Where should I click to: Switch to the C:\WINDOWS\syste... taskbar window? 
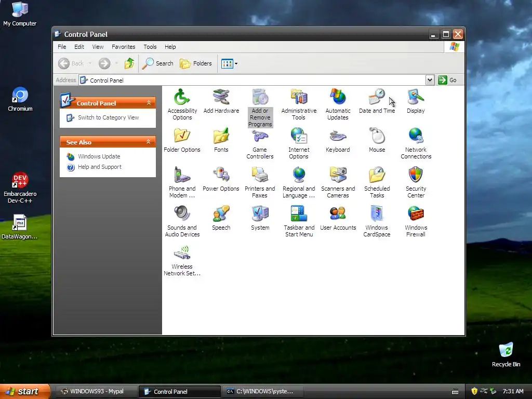click(x=262, y=391)
